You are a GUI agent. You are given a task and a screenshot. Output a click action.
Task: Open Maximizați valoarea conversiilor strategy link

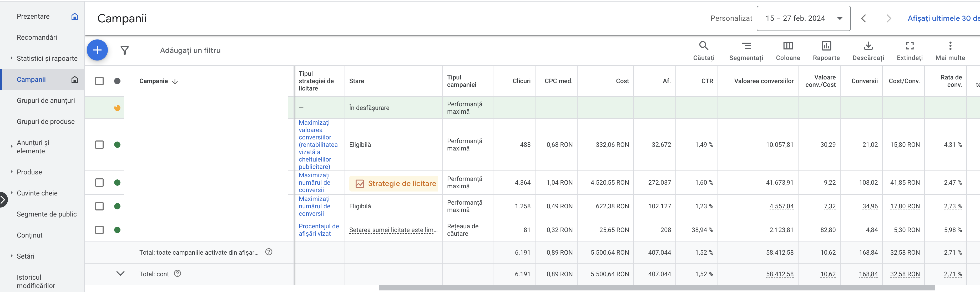click(x=318, y=145)
